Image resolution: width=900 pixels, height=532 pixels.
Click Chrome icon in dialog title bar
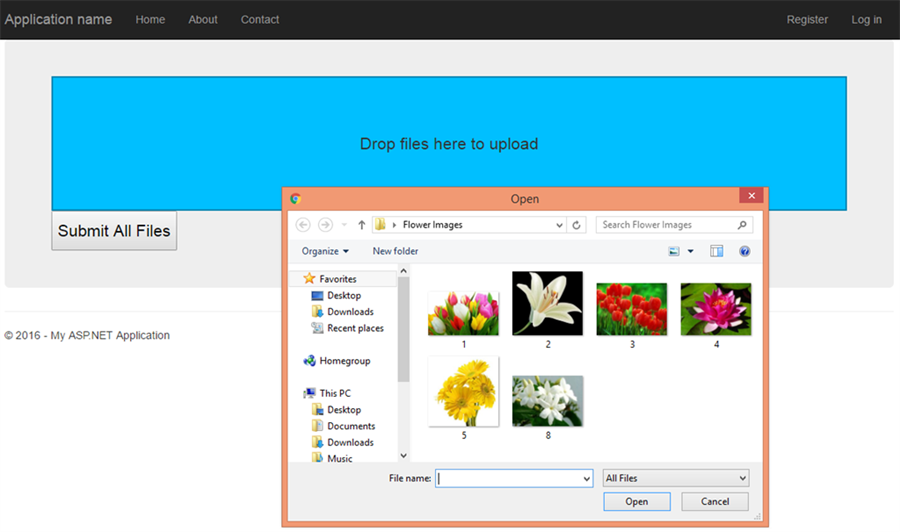pos(296,199)
